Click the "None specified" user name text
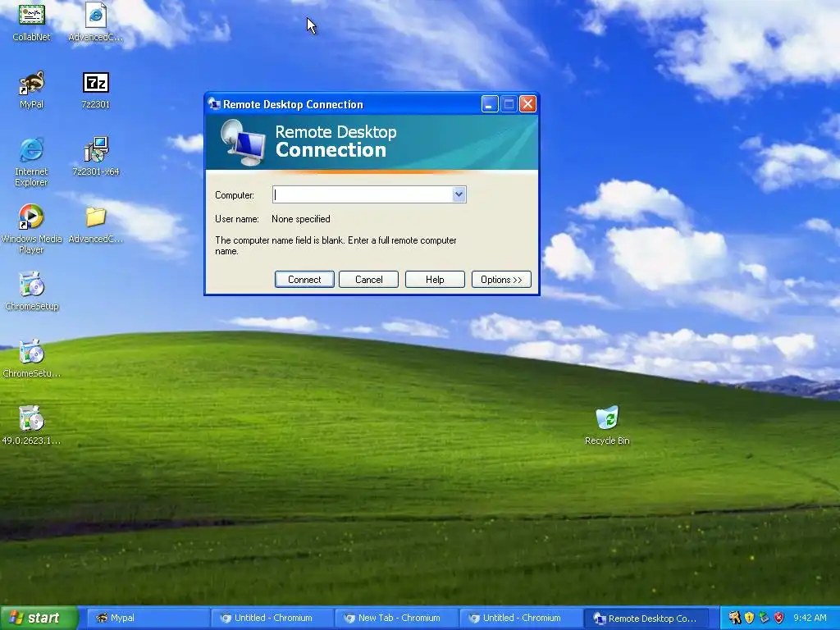 point(300,218)
